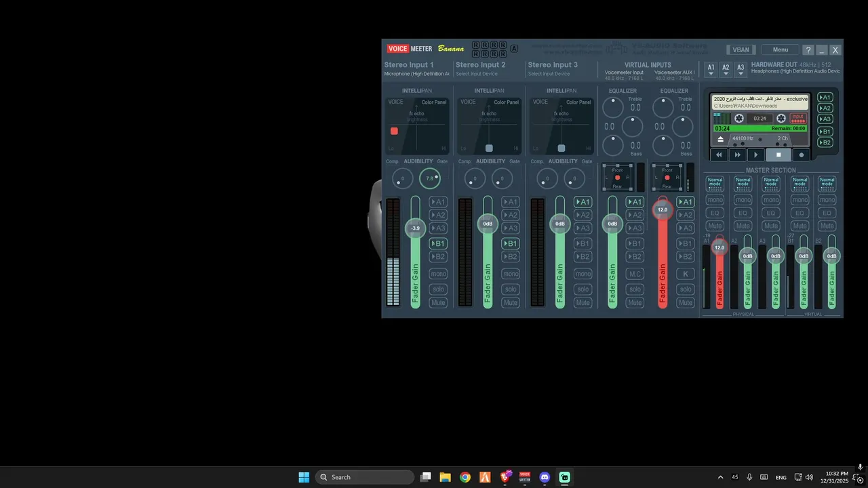
Task: Click the red AUX fader knob at 12.0
Action: pyautogui.click(x=663, y=209)
